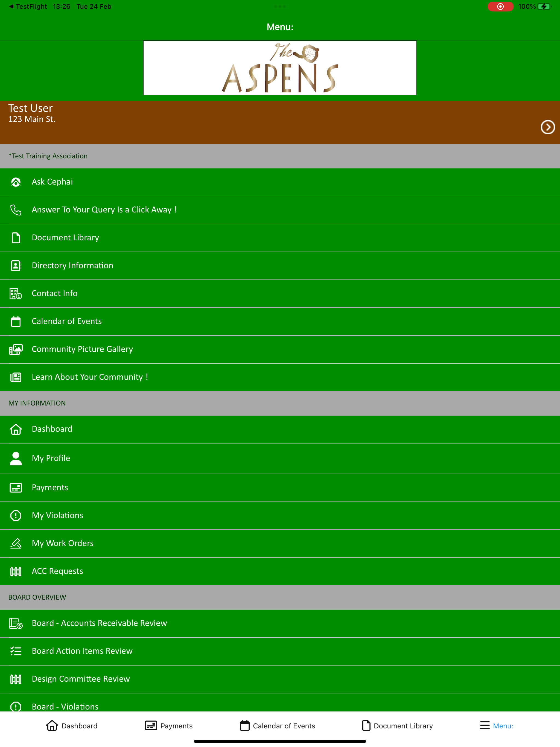Switch to Payments tab in bottom bar
Image resolution: width=560 pixels, height=747 pixels.
[168, 725]
